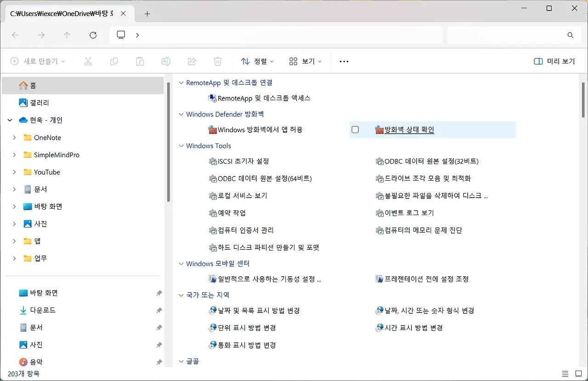Refresh the folder using the refresh icon
This screenshot has height=381, width=588.
coord(93,35)
